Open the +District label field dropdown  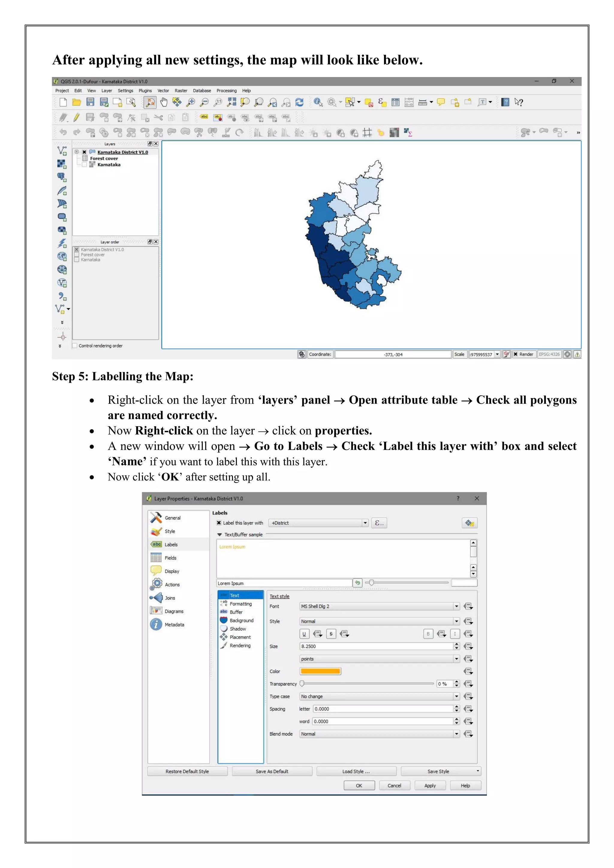(x=318, y=523)
